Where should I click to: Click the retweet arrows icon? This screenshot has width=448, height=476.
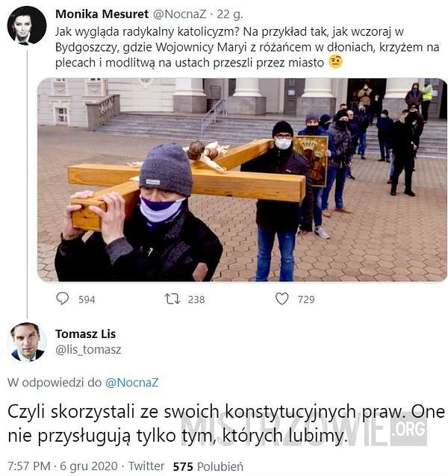172,299
